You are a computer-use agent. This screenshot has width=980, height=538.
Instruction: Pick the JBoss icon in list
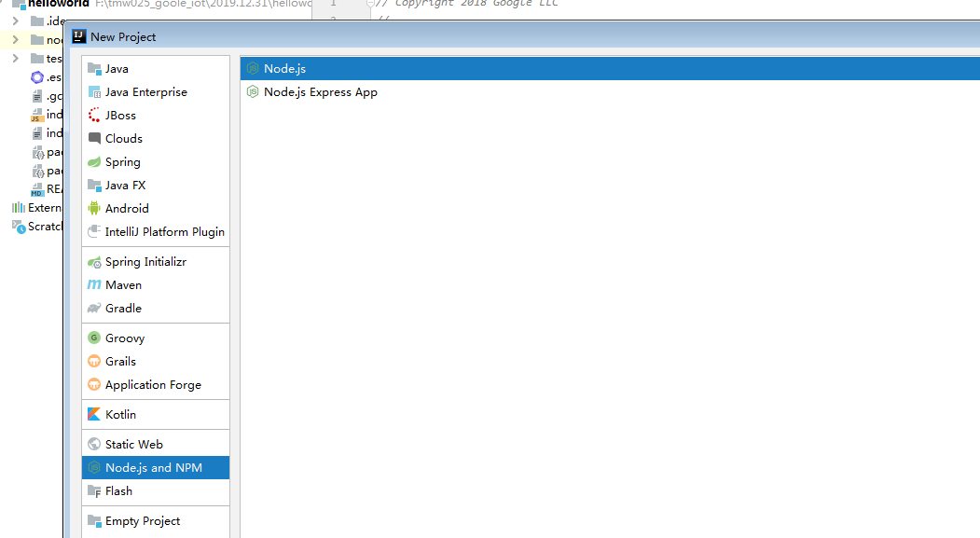pos(94,115)
